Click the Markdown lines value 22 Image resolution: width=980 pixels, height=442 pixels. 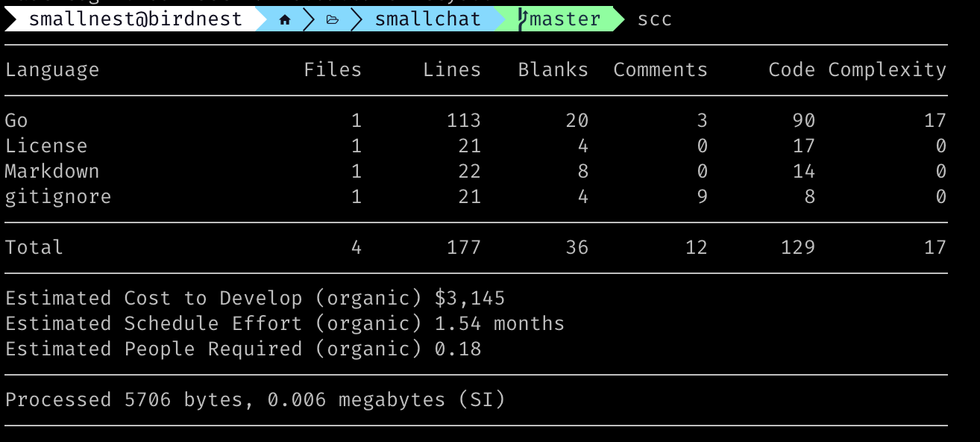[x=470, y=171]
